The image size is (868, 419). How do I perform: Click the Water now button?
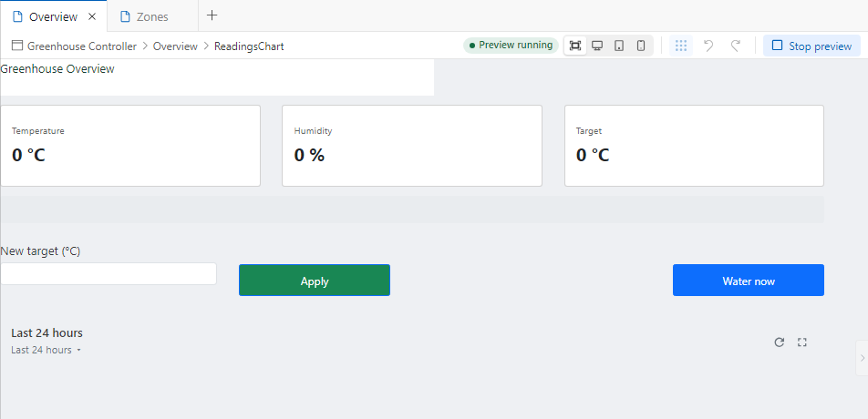click(749, 281)
